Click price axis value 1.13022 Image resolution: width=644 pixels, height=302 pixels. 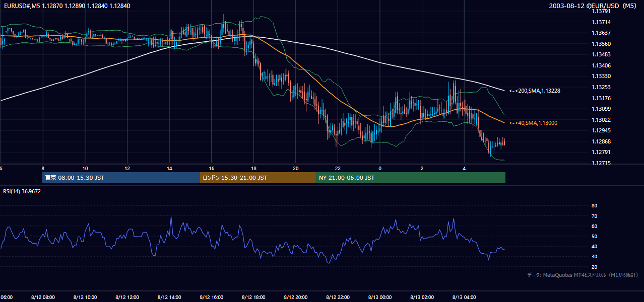tap(601, 120)
